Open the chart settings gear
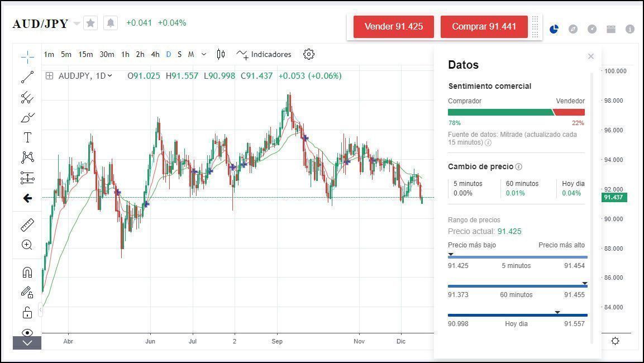The height and width of the screenshot is (363, 644). [309, 54]
